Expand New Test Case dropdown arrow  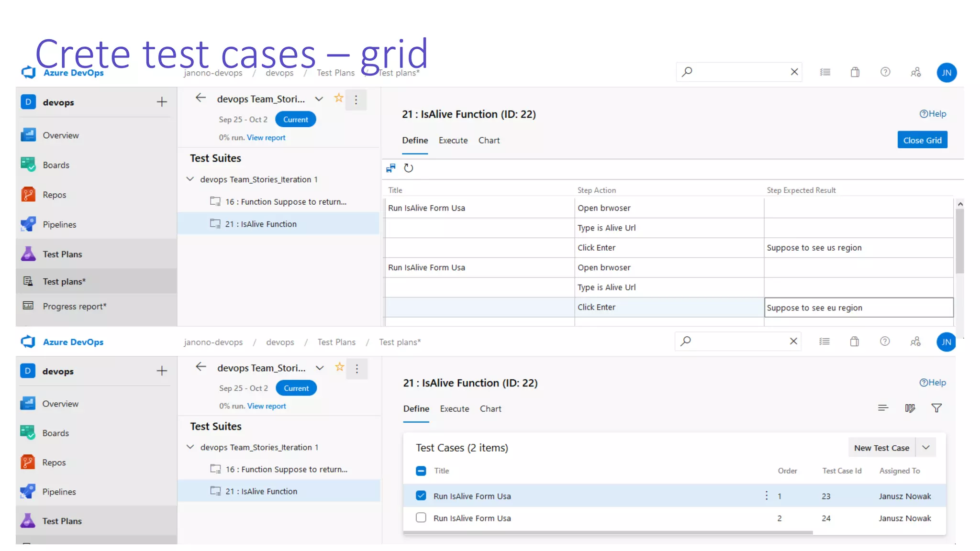926,448
